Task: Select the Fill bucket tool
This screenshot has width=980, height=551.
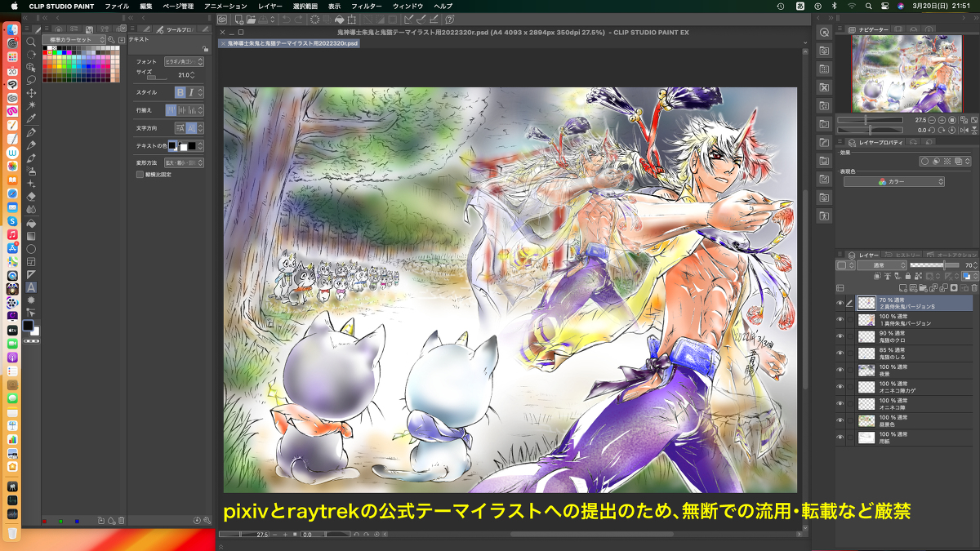Action: click(x=31, y=223)
